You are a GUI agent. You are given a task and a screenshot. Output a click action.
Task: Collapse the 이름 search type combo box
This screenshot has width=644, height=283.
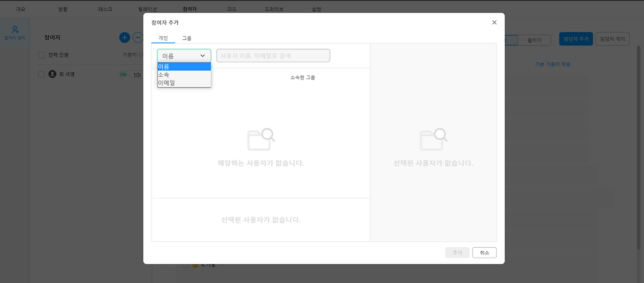[184, 56]
